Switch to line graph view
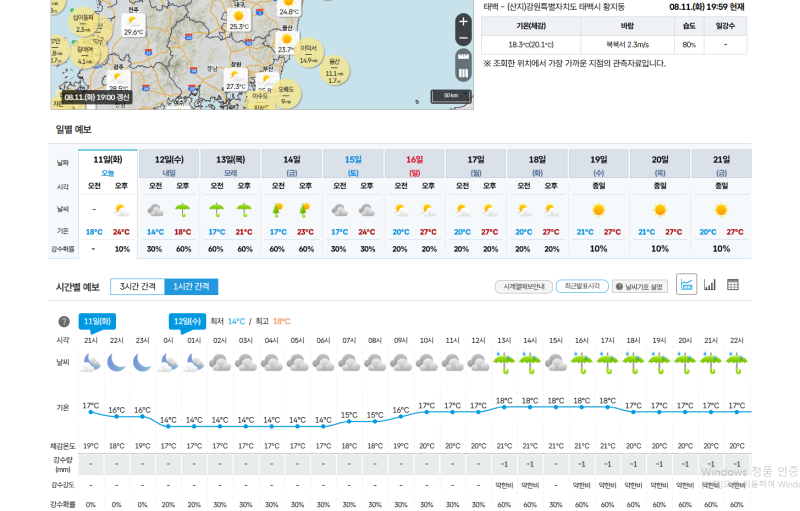Screen dimensions: 800x511 pos(686,285)
